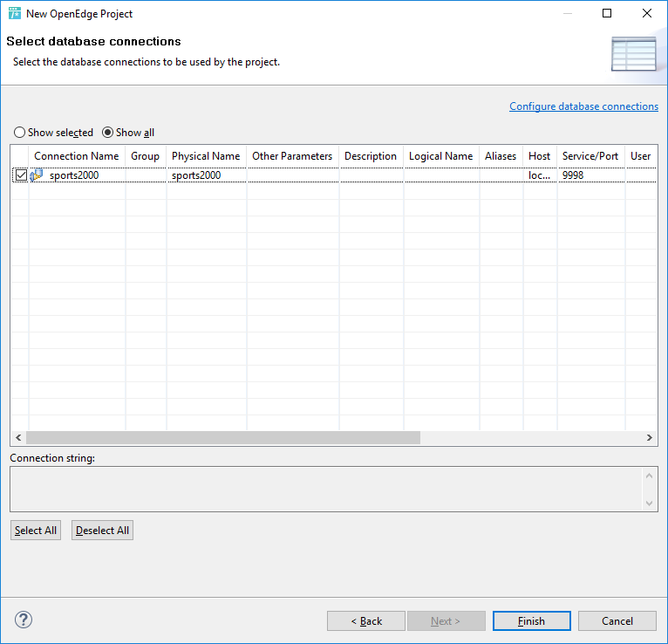This screenshot has height=644, width=668.
Task: Select the Show selected radio button
Action: pyautogui.click(x=54, y=133)
